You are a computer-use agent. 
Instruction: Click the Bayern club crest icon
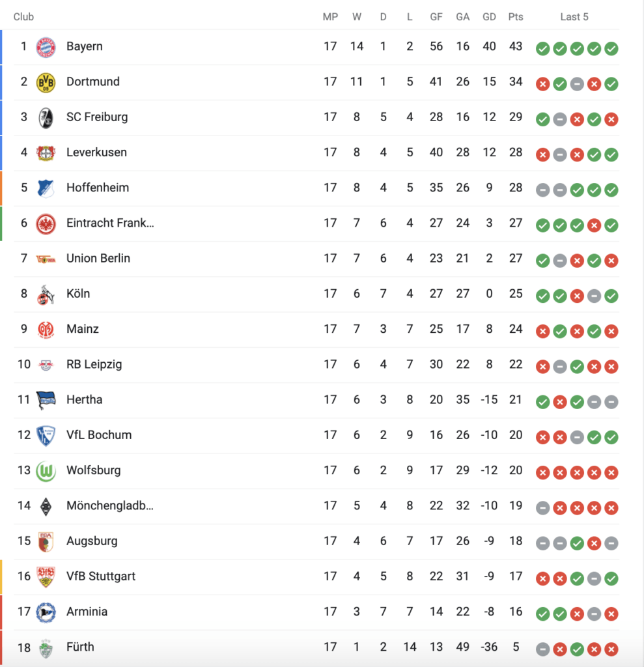[46, 47]
